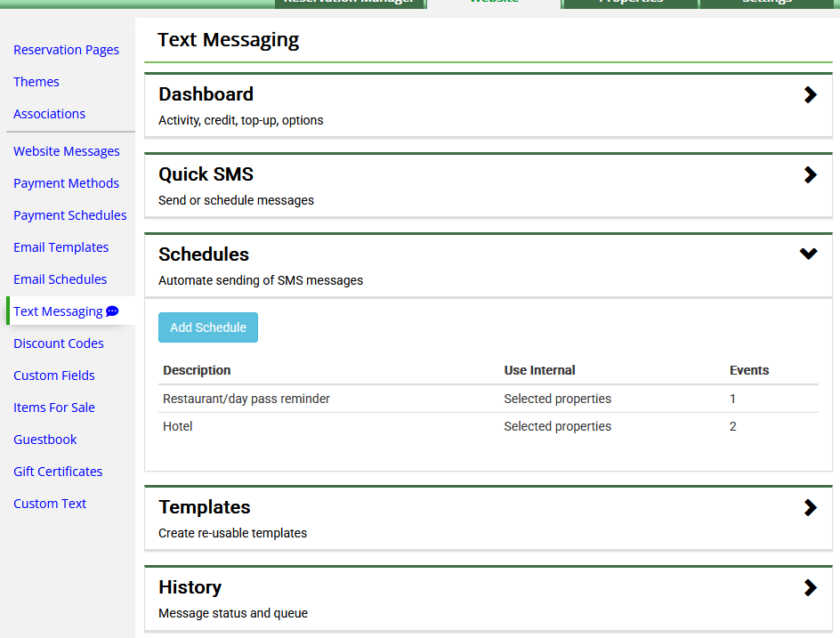The height and width of the screenshot is (638, 840).
Task: Expand the Quick SMS section chevron
Action: point(810,175)
